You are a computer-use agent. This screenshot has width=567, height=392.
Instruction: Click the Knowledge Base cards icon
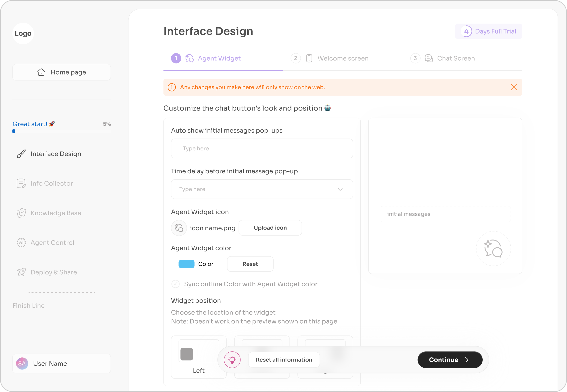tap(21, 213)
